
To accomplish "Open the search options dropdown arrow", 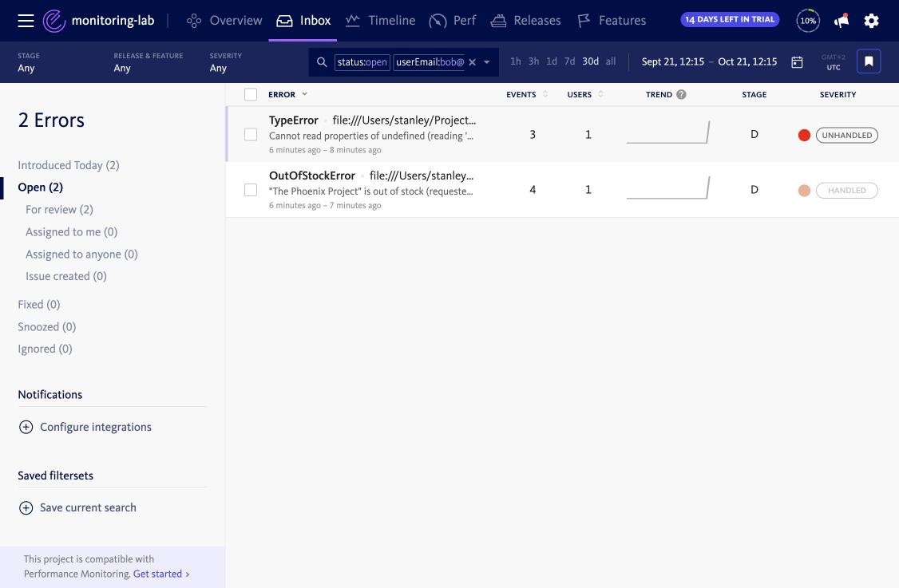I will (487, 62).
